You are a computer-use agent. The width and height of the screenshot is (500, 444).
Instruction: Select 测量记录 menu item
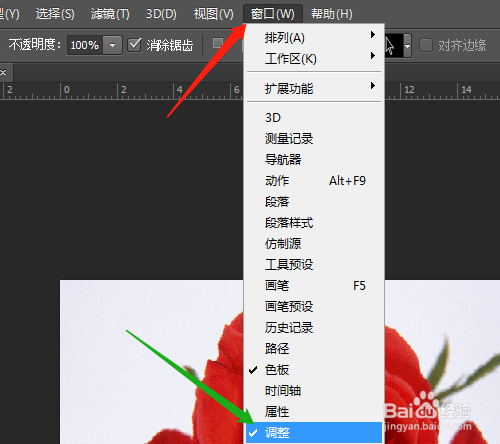pos(314,139)
